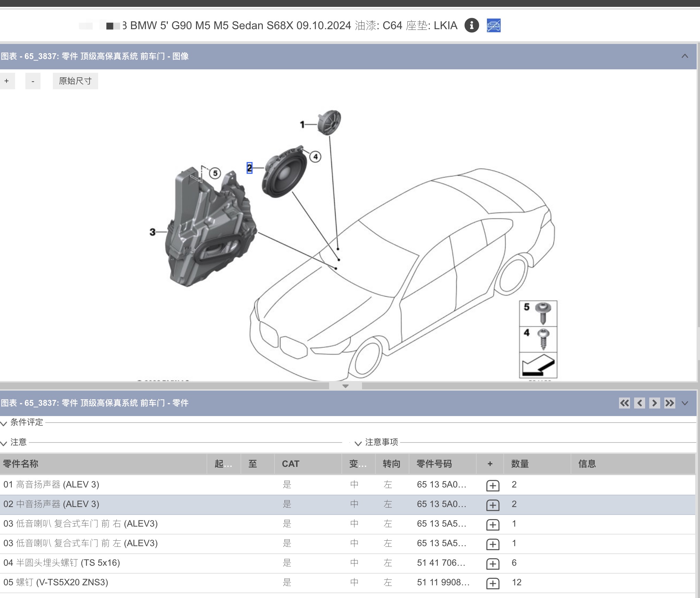Add part 04 半圆头埋头螺钉 with plus icon
The width and height of the screenshot is (700, 598).
coord(493,564)
